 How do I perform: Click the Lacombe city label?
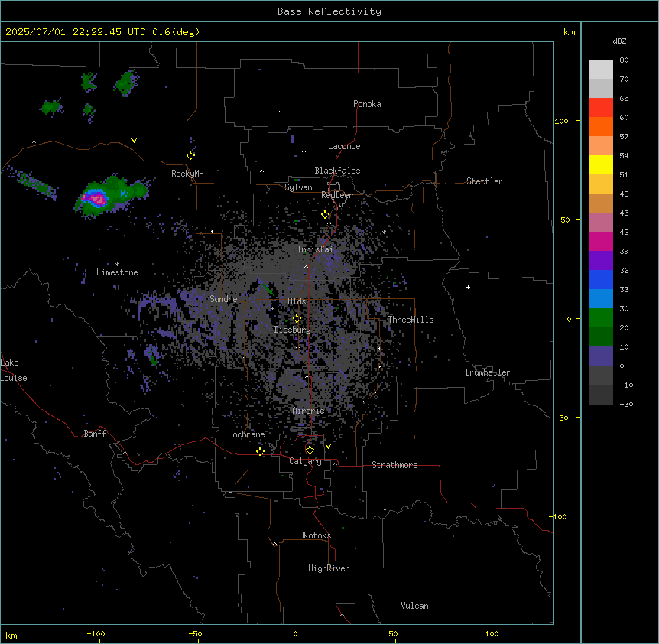[x=344, y=146]
